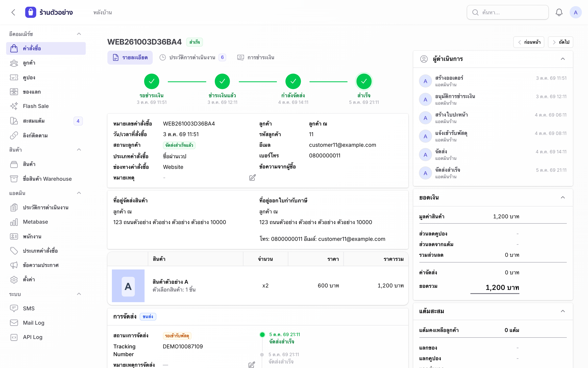Screen dimensions: 588x368
Task: Click the customer11@example.com email value
Action: point(342,145)
